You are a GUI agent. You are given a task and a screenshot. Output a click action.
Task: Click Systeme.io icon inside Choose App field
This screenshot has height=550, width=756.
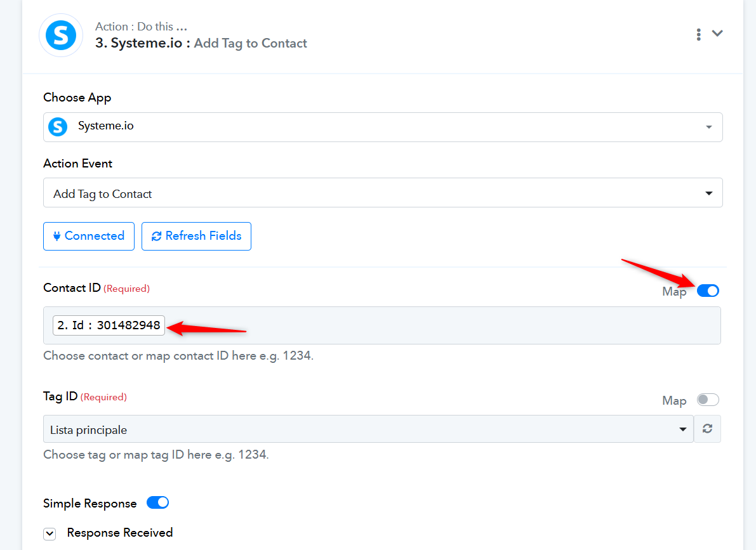pos(58,127)
